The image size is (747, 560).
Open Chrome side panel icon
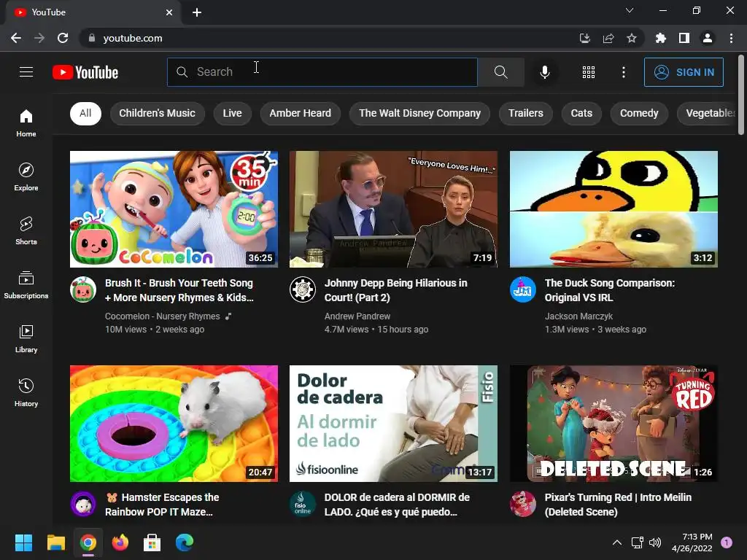pyautogui.click(x=684, y=38)
